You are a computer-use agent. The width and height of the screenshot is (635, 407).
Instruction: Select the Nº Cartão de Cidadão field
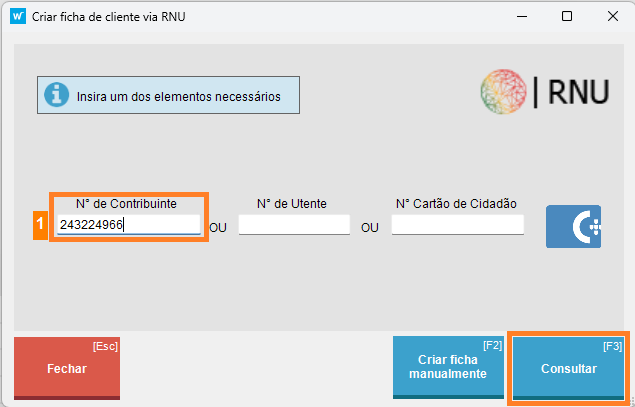tap(457, 225)
